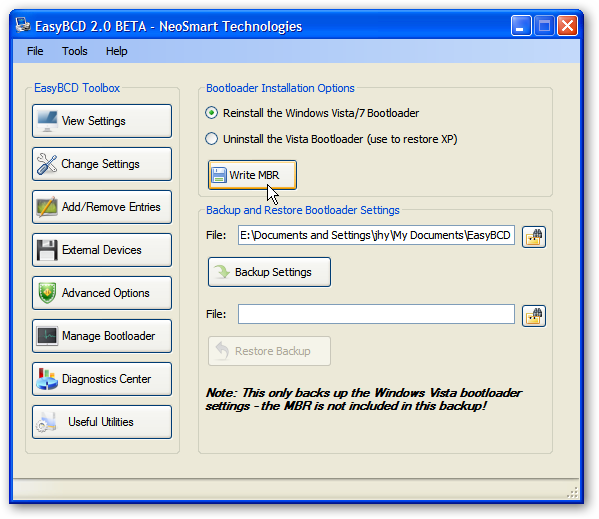Click the Restore Backup button
Screen dimensions: 599x519
pos(269,351)
